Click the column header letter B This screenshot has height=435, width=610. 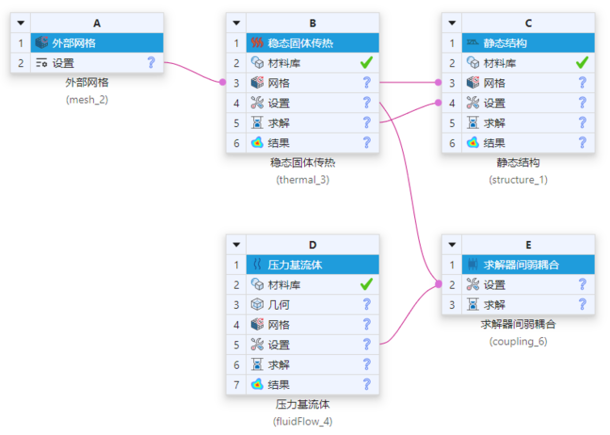312,23
